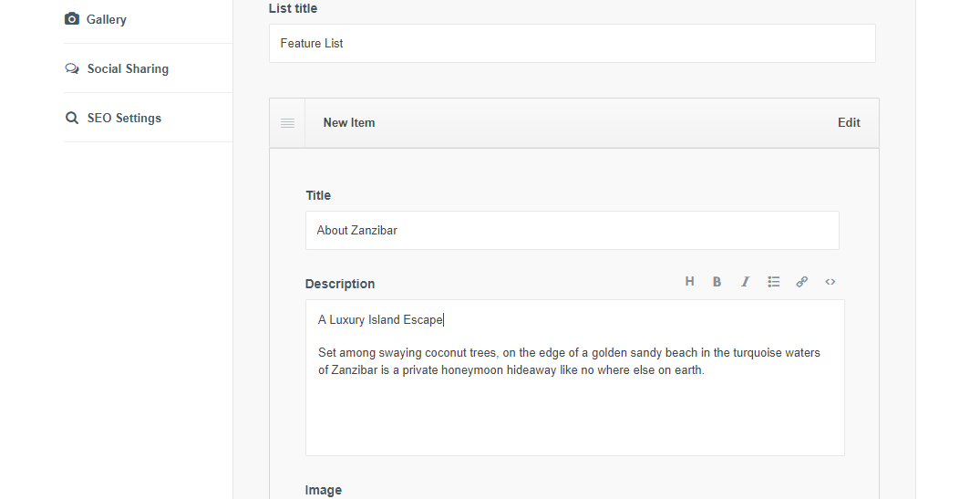The height and width of the screenshot is (499, 980).
Task: Open SEO Settings in sidebar
Action: [x=124, y=118]
